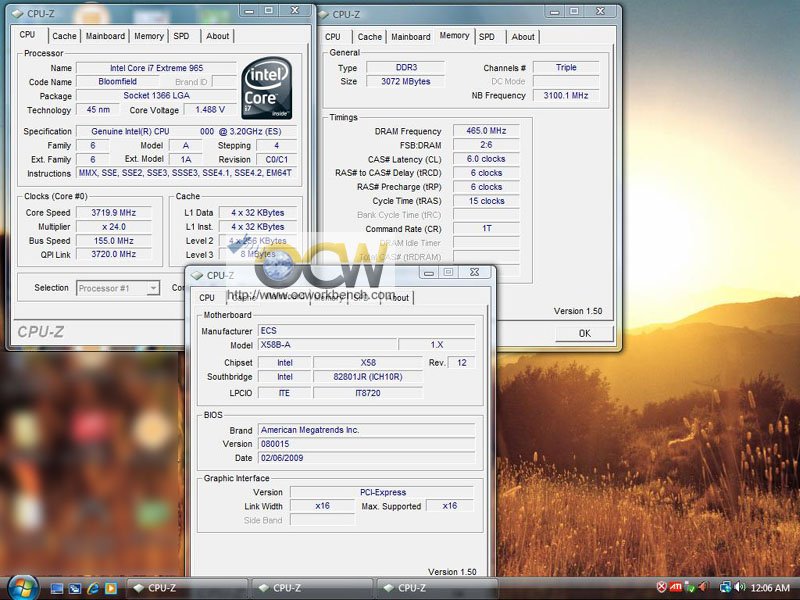Screen dimensions: 800x600
Task: Click the bus speed value '155.0 MHz'
Action: (113, 241)
